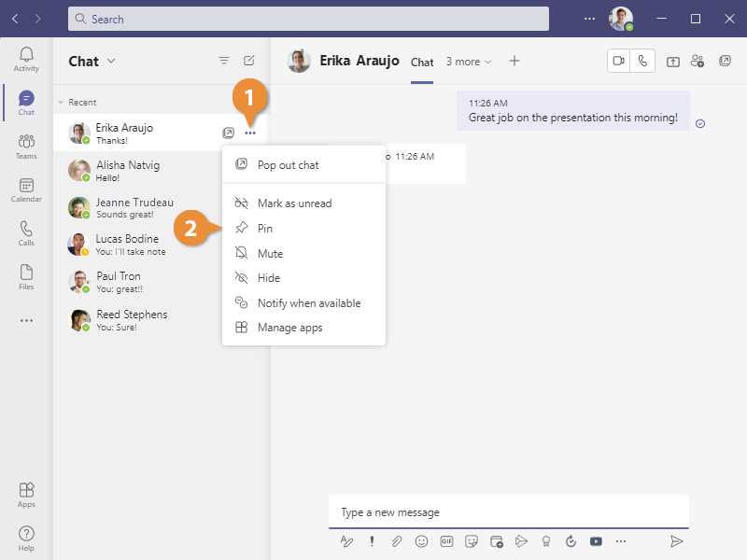Viewport: 747px width, 560px height.
Task: Click the Search box
Action: tap(308, 19)
